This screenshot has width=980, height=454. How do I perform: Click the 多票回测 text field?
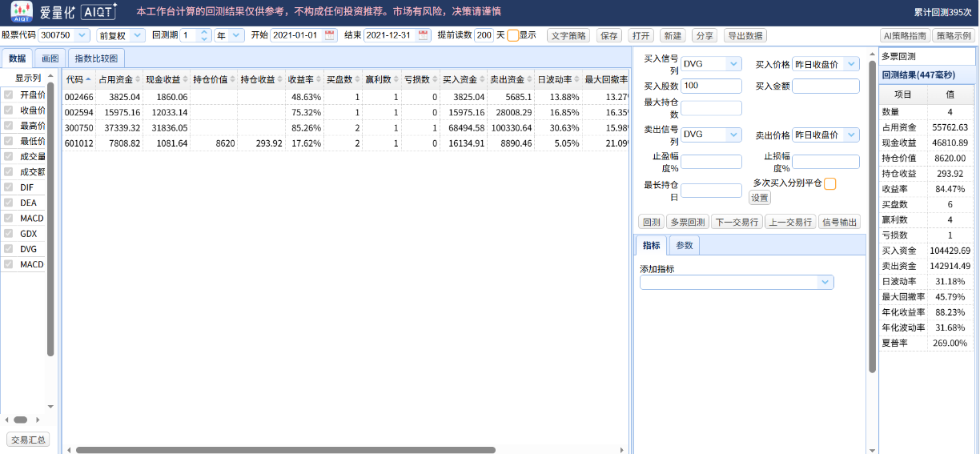click(x=927, y=56)
